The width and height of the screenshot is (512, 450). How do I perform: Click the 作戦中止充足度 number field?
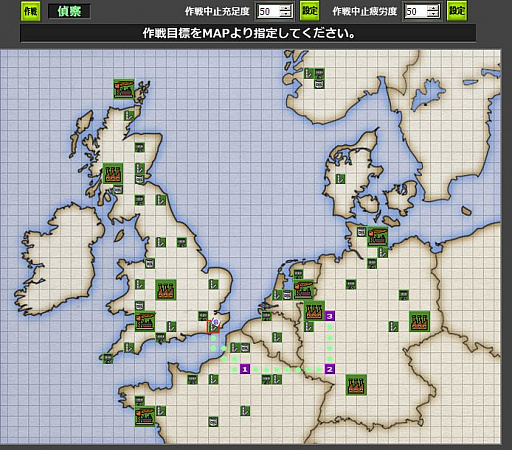[x=269, y=11]
